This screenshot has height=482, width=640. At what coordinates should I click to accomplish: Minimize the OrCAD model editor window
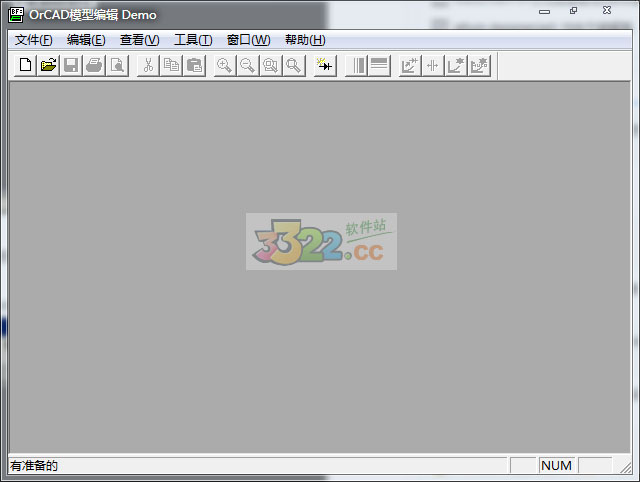click(x=544, y=11)
